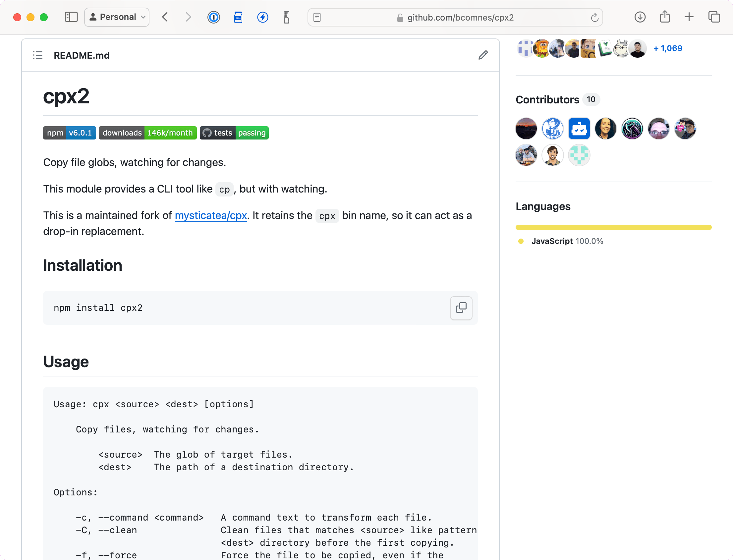Open the README outline menu
The image size is (733, 560).
tap(38, 55)
